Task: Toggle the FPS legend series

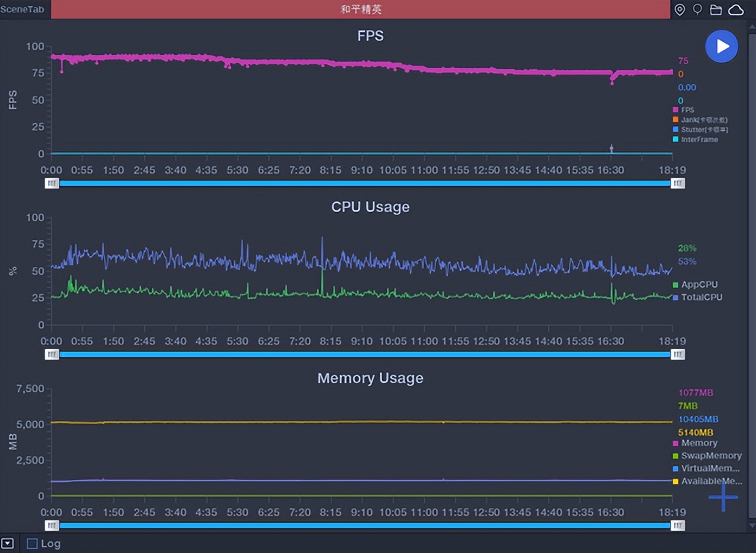Action: pyautogui.click(x=687, y=110)
